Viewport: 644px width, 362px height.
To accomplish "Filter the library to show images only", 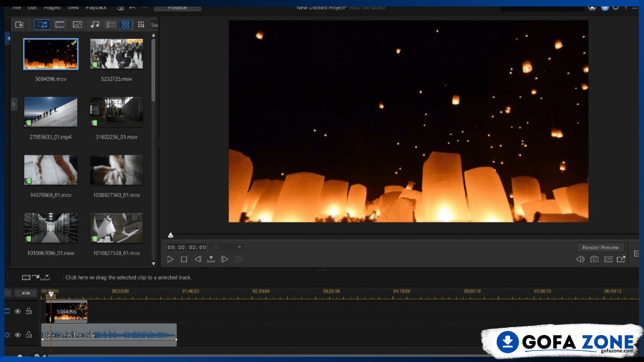I will coord(77,24).
